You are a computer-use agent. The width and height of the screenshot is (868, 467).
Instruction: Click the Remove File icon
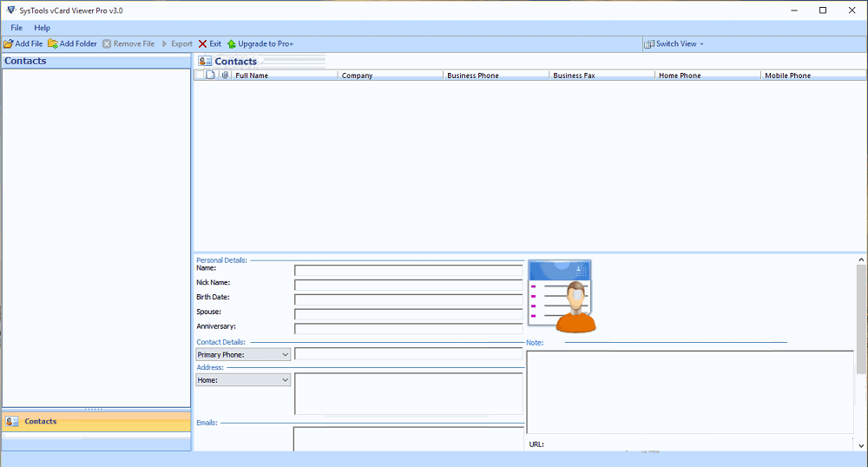(x=107, y=43)
